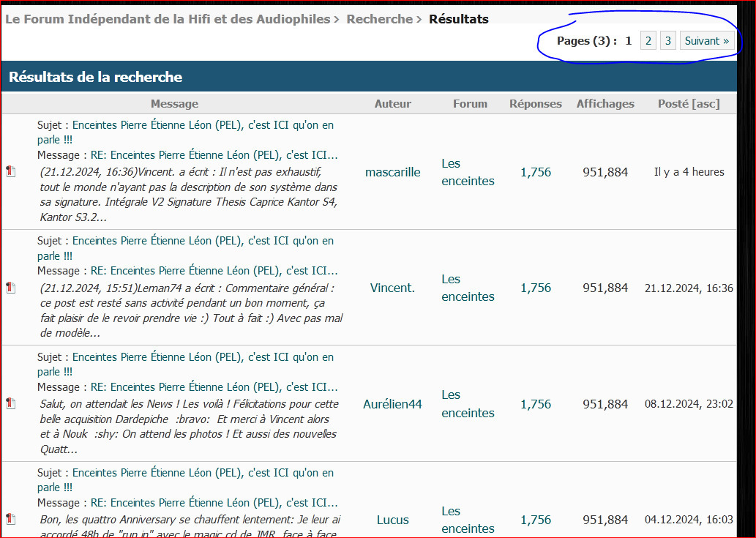
Task: Open Aurélien44's author profile
Action: pos(392,404)
